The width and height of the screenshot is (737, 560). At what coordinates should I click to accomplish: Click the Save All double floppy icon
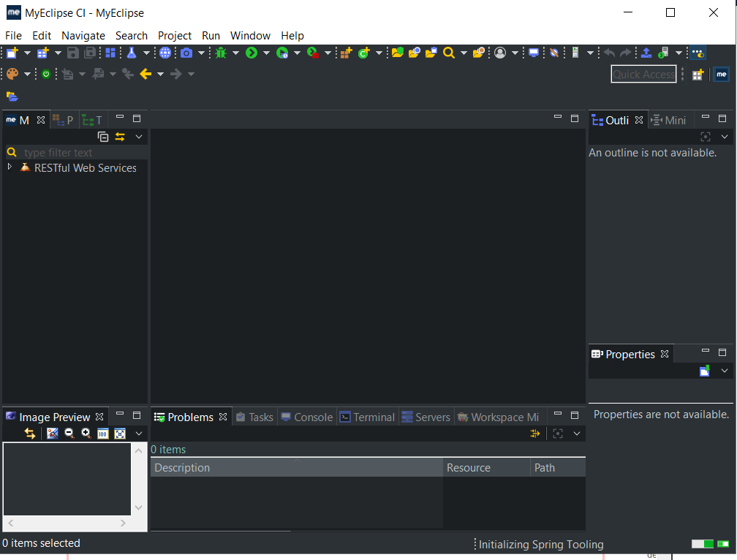pos(90,53)
